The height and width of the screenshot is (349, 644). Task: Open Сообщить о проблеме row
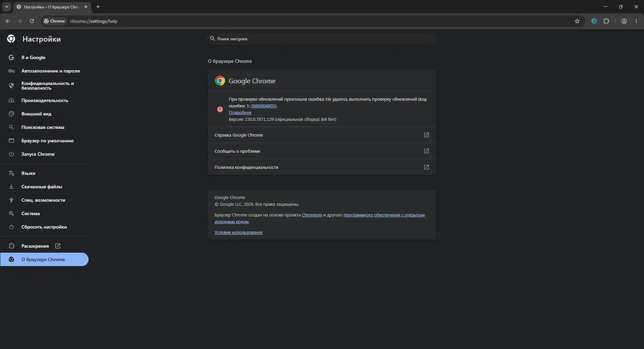322,151
